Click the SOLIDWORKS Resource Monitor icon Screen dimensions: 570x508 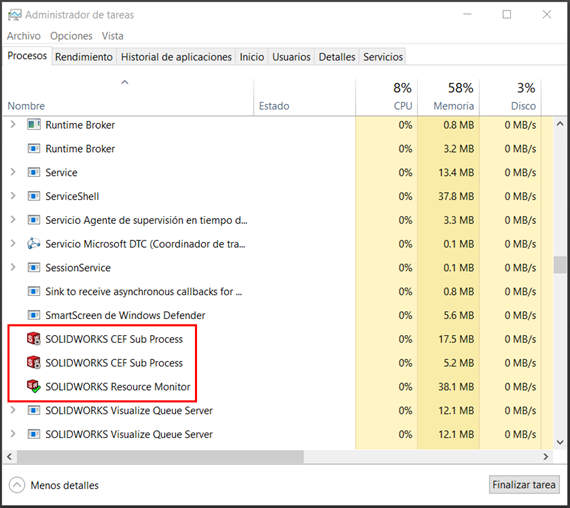tap(34, 386)
